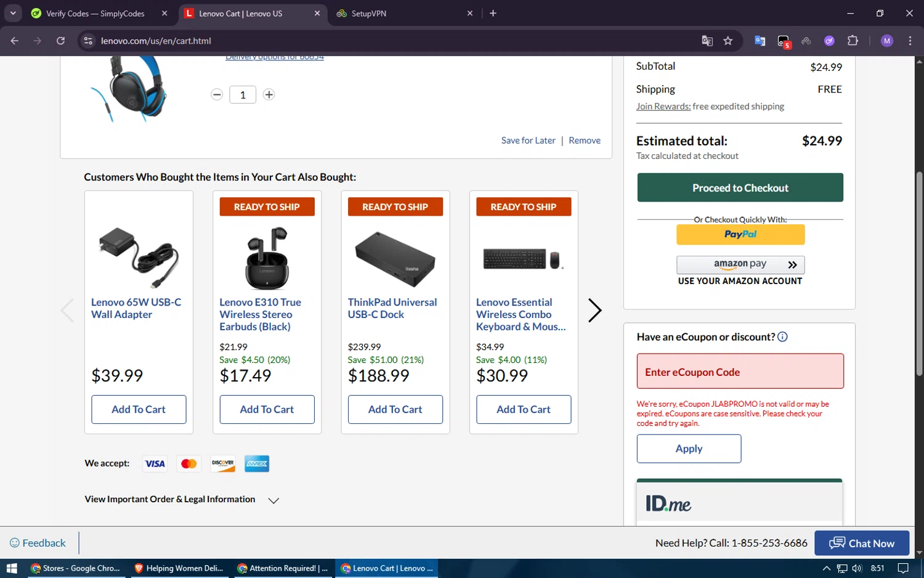This screenshot has height=578, width=924.
Task: Click the keyboard and mouse combo image
Action: (x=524, y=259)
